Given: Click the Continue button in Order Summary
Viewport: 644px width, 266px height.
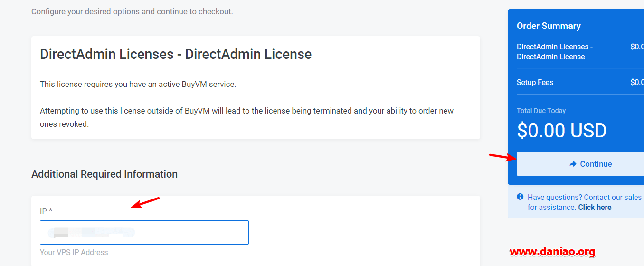Looking at the screenshot, I should [580, 164].
